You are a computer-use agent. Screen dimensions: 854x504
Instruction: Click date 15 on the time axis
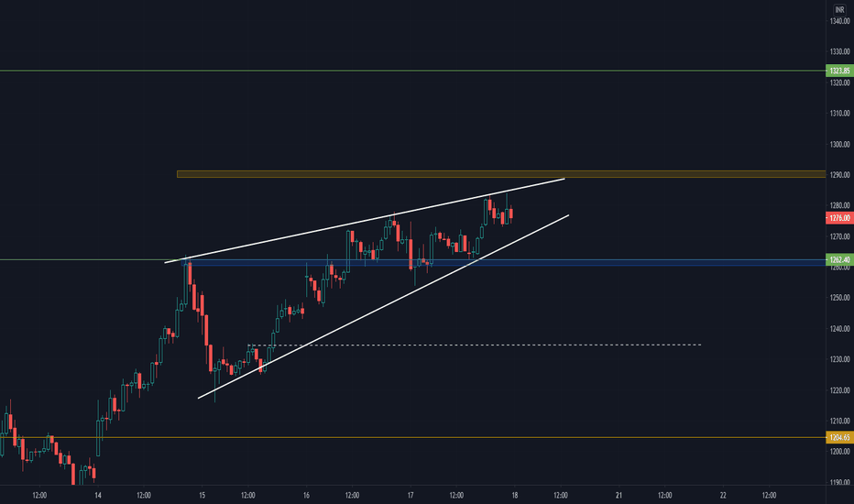(203, 495)
